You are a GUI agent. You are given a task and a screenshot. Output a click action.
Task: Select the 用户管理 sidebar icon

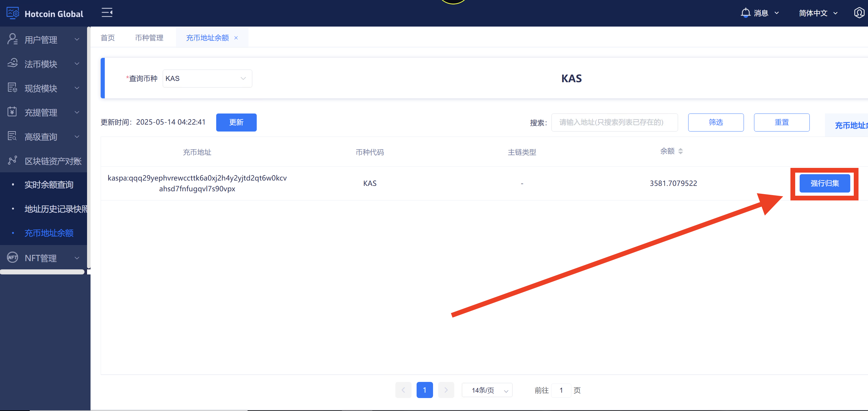(x=12, y=40)
